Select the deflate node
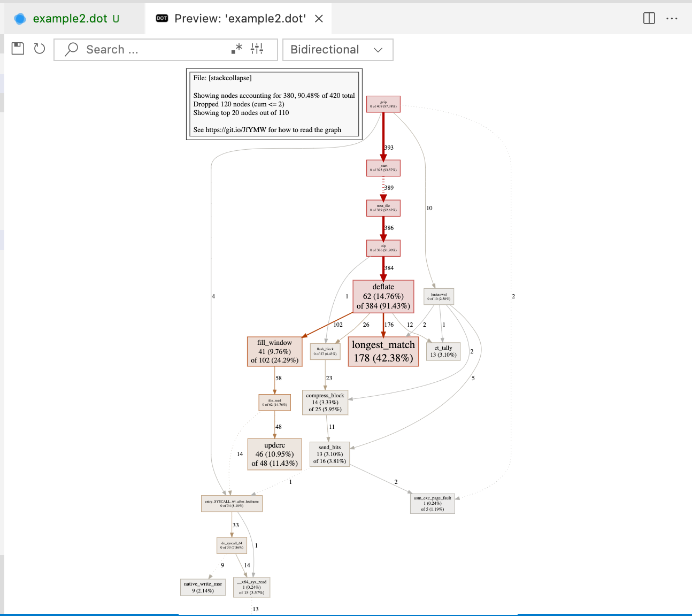This screenshot has width=692, height=616. click(x=383, y=296)
